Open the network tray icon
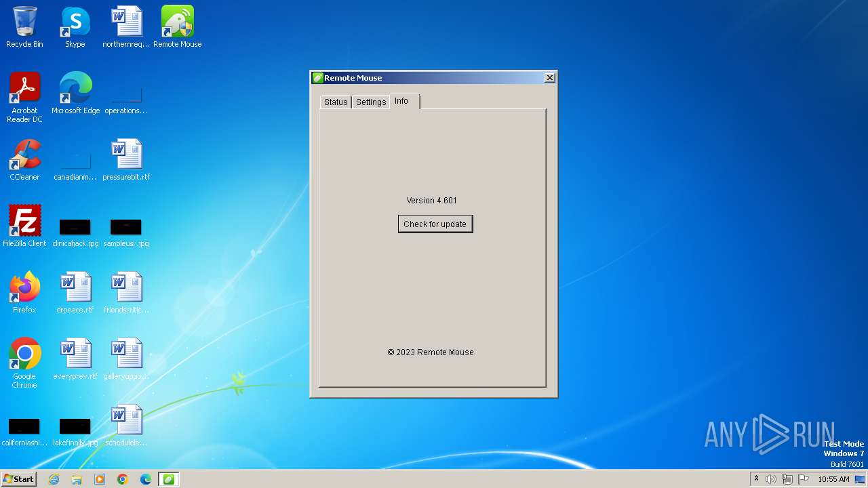 pos(787,479)
